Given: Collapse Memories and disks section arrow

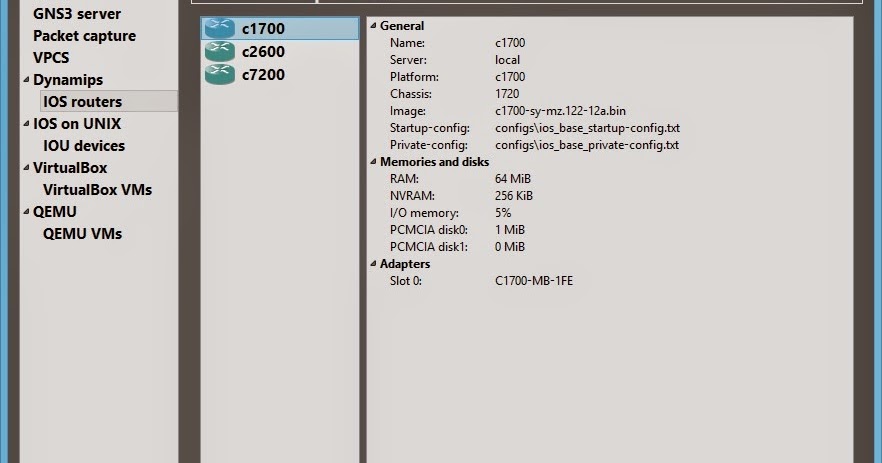Looking at the screenshot, I should (373, 162).
